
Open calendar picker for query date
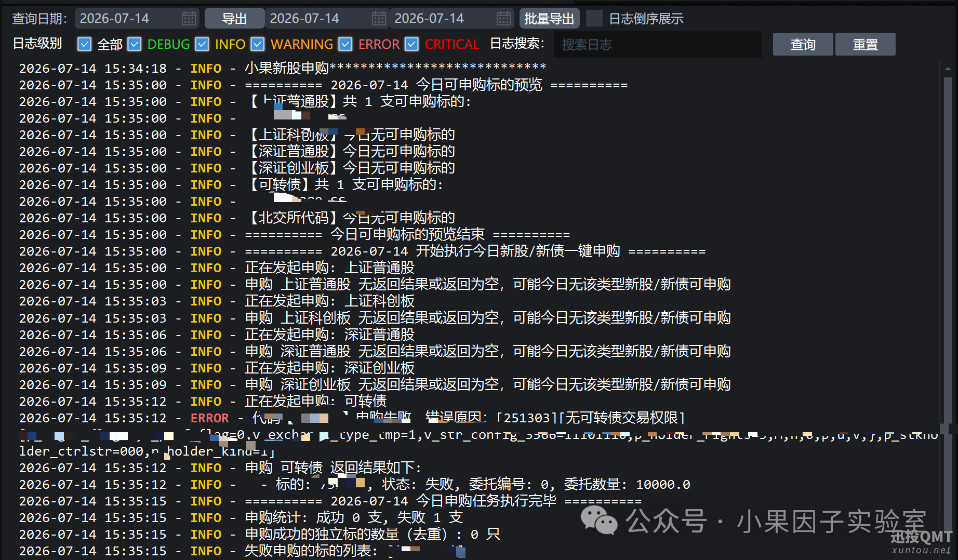[x=189, y=19]
